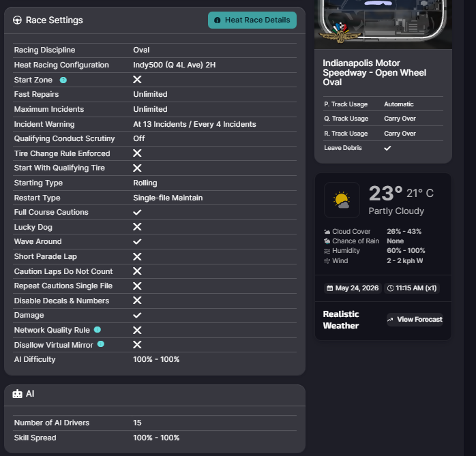Click the Damage check mark
This screenshot has height=456, width=476.
point(137,315)
